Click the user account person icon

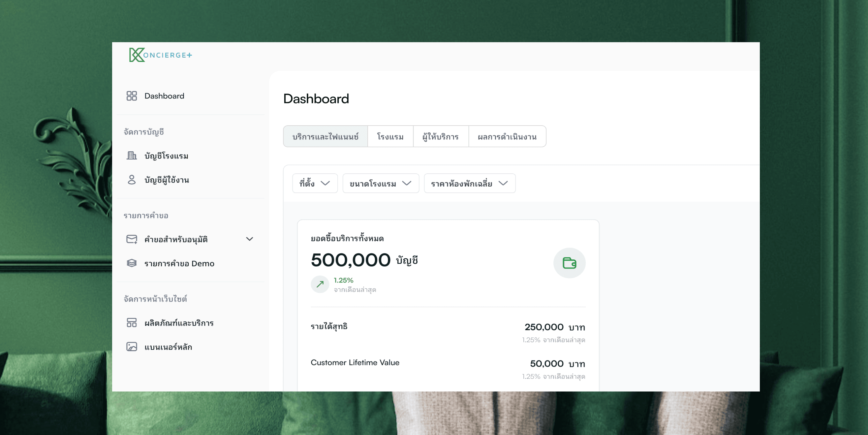131,180
